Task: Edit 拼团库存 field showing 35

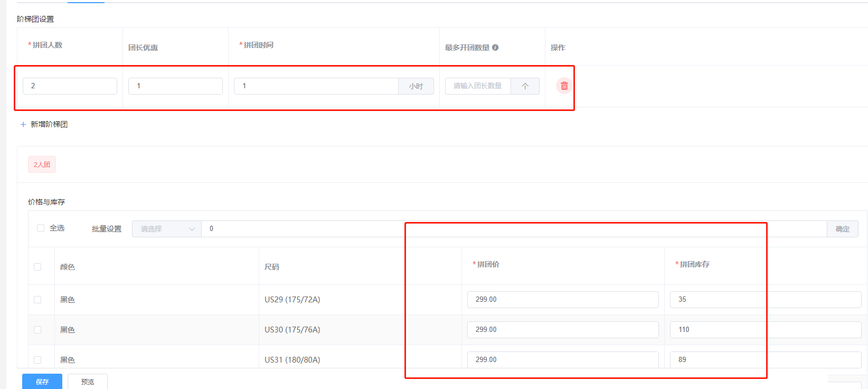Action: (x=766, y=300)
